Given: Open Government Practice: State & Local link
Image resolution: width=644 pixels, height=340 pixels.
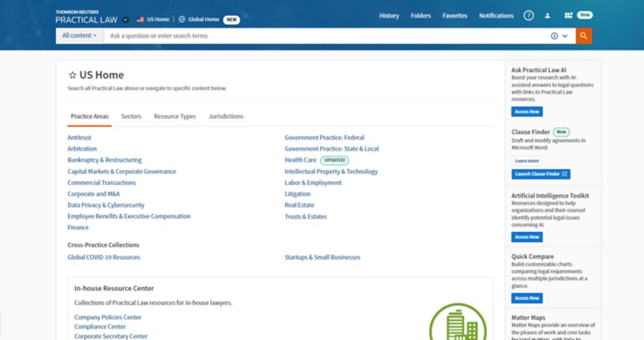Looking at the screenshot, I should (332, 148).
